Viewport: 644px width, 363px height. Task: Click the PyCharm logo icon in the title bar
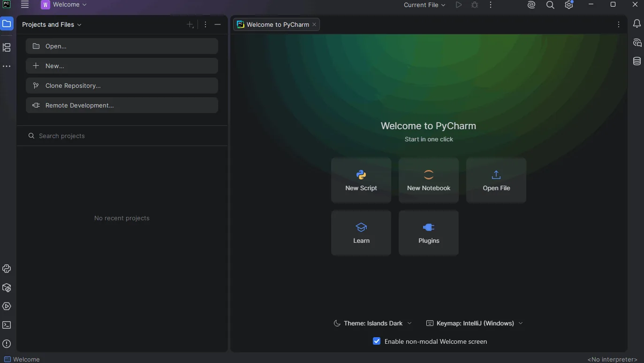pos(7,5)
